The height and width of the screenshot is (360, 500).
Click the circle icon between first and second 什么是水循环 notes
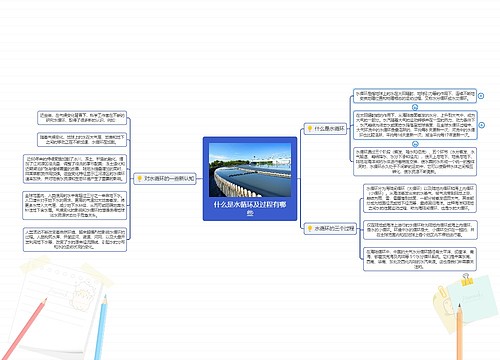[415, 107]
